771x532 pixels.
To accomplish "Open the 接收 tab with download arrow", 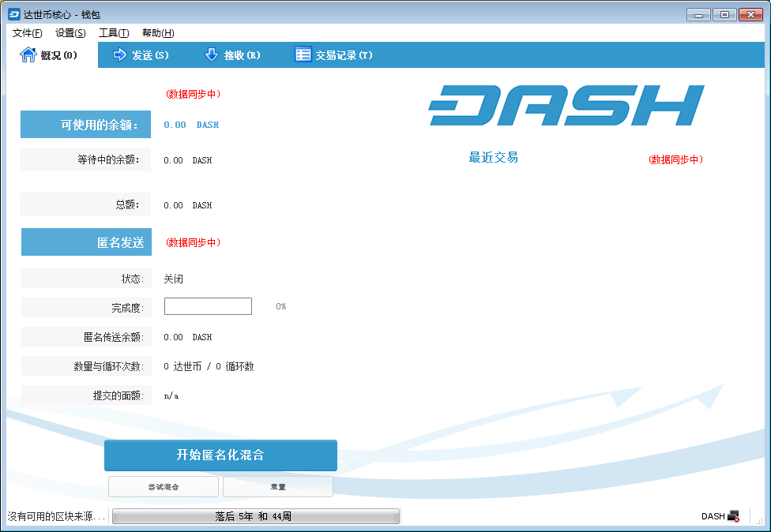I will point(232,55).
